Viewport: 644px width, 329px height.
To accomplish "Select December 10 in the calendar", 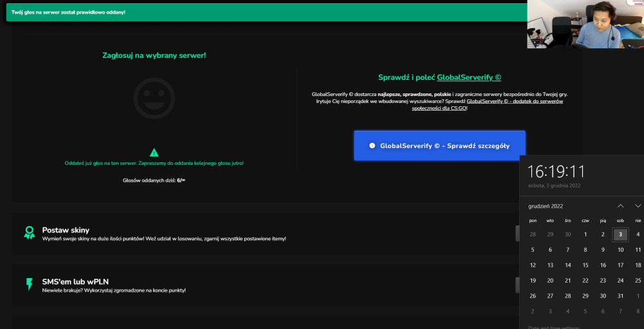I will 621,250.
